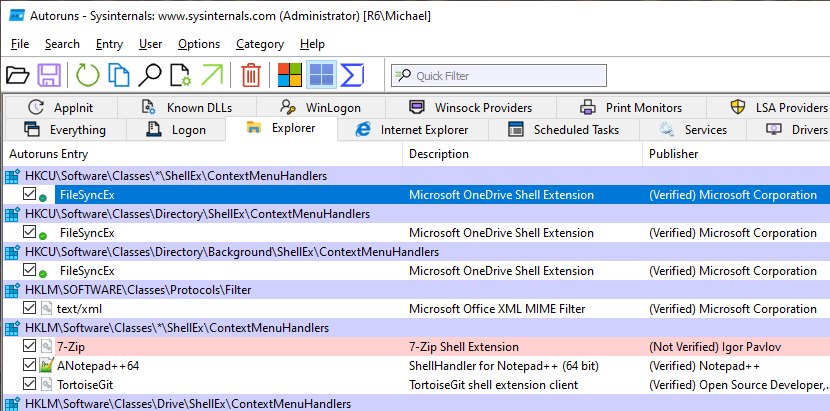Toggle the Hide Microsoft Entries colored logo icon
This screenshot has width=830, height=411.
(289, 75)
